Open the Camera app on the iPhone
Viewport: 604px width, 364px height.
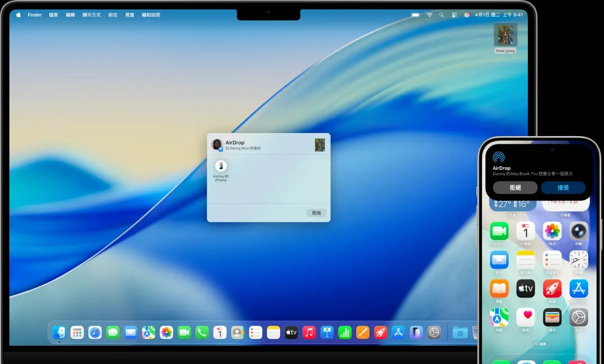(x=578, y=231)
